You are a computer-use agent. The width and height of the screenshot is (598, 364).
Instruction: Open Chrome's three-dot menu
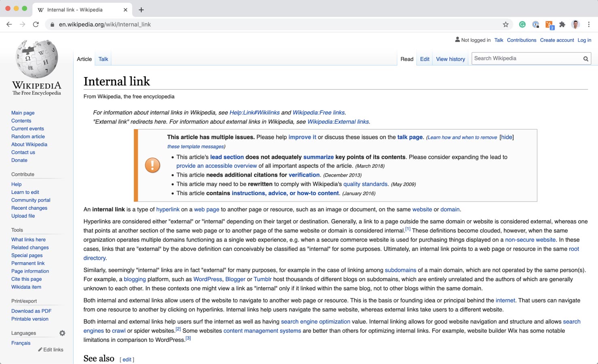(589, 24)
